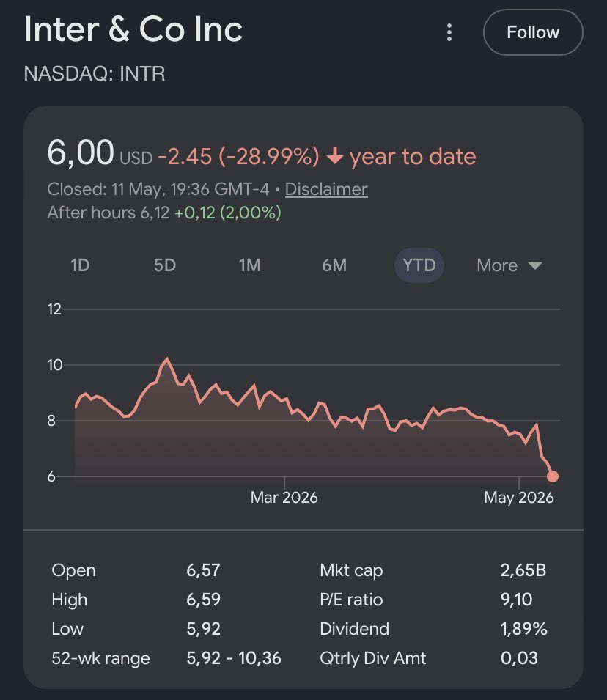Click the 52-wk range label
This screenshot has height=700, width=607.
[100, 658]
